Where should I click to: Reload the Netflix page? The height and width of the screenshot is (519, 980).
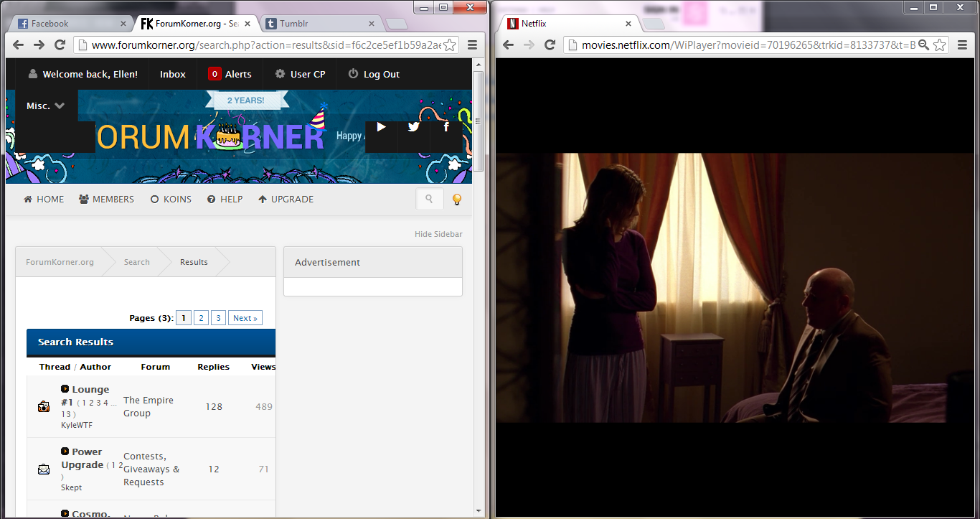point(550,45)
